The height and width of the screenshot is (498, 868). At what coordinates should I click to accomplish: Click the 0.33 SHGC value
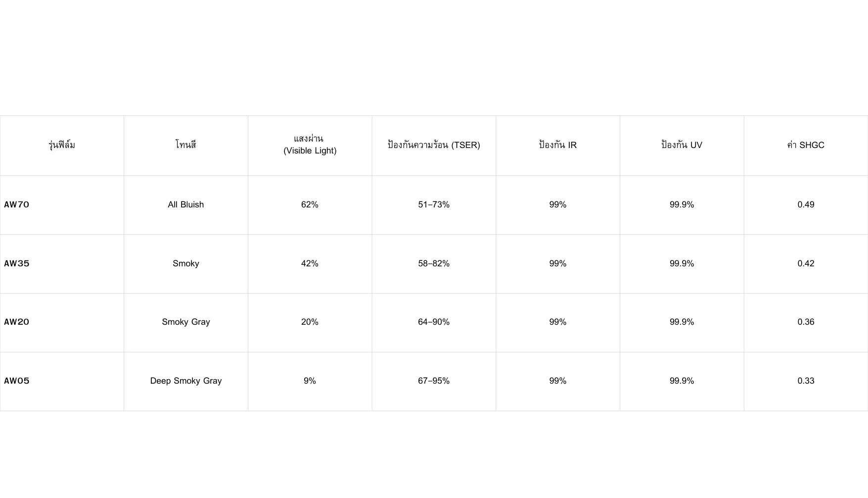pyautogui.click(x=806, y=381)
